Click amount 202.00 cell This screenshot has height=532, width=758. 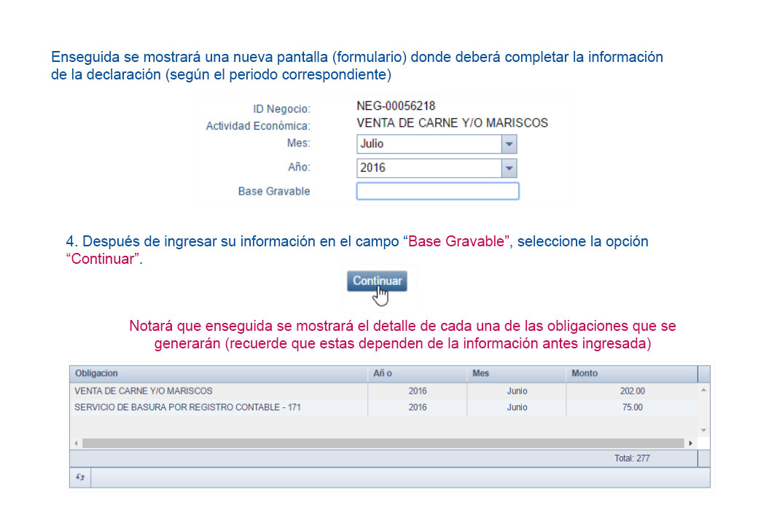click(632, 391)
